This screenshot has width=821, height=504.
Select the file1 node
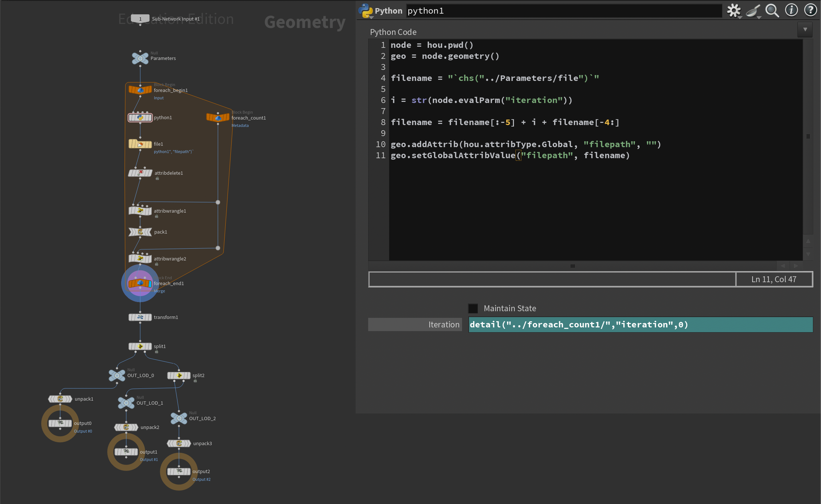[x=140, y=144]
